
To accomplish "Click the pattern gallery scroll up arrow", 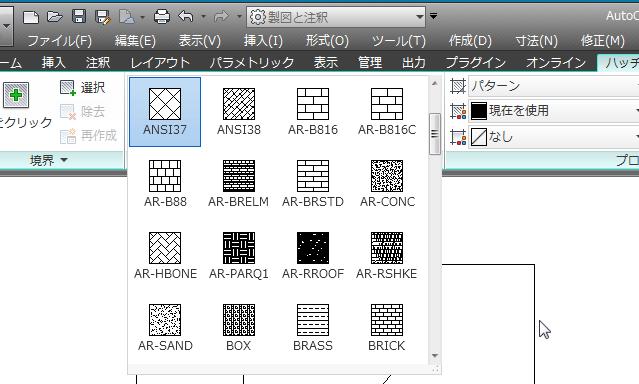I will tap(435, 84).
